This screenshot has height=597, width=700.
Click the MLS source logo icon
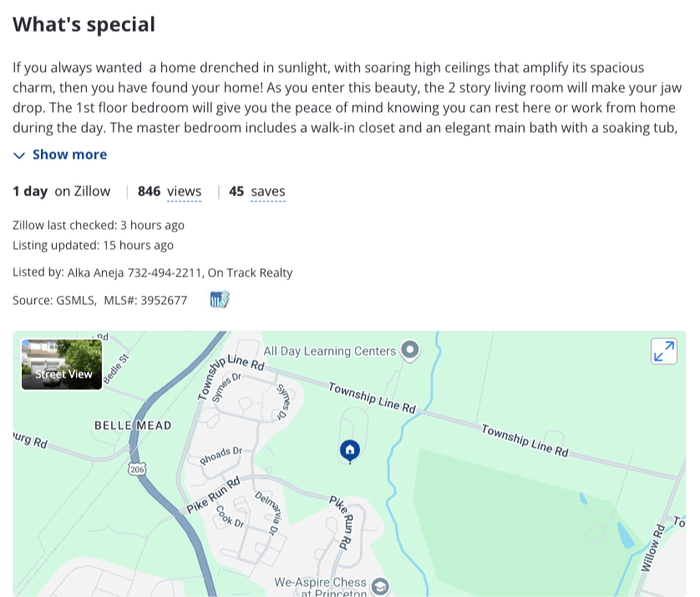220,299
